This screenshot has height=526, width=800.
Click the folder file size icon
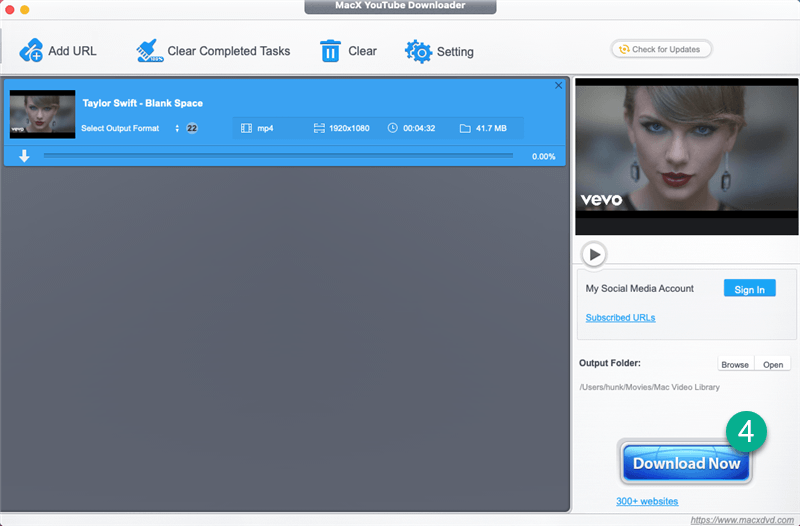(x=465, y=128)
